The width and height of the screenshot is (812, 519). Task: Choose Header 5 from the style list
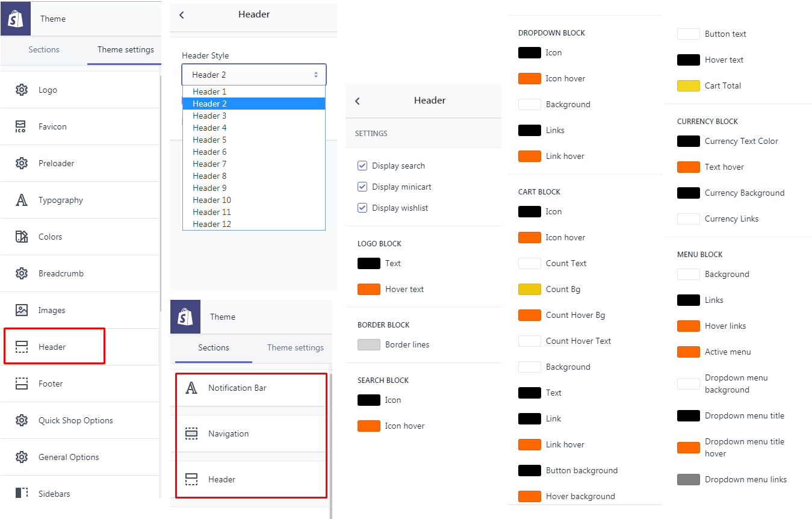(x=254, y=140)
